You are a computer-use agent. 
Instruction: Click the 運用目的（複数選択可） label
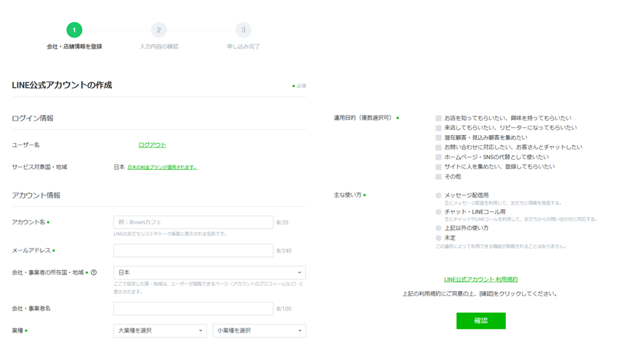coord(364,118)
